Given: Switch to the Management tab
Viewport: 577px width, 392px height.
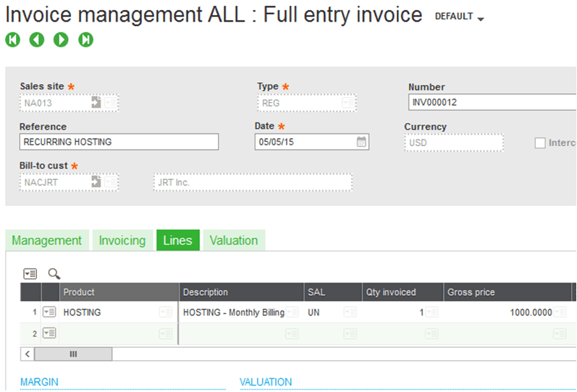Looking at the screenshot, I should pos(47,241).
